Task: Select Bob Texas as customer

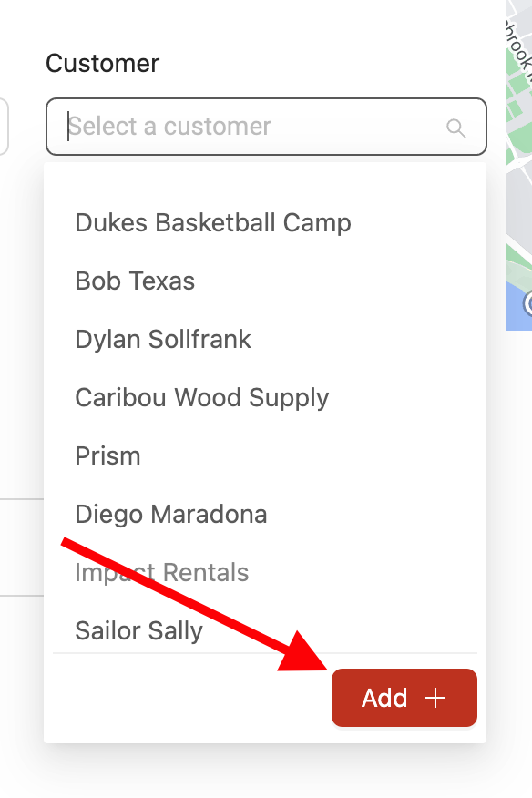Action: [x=135, y=281]
